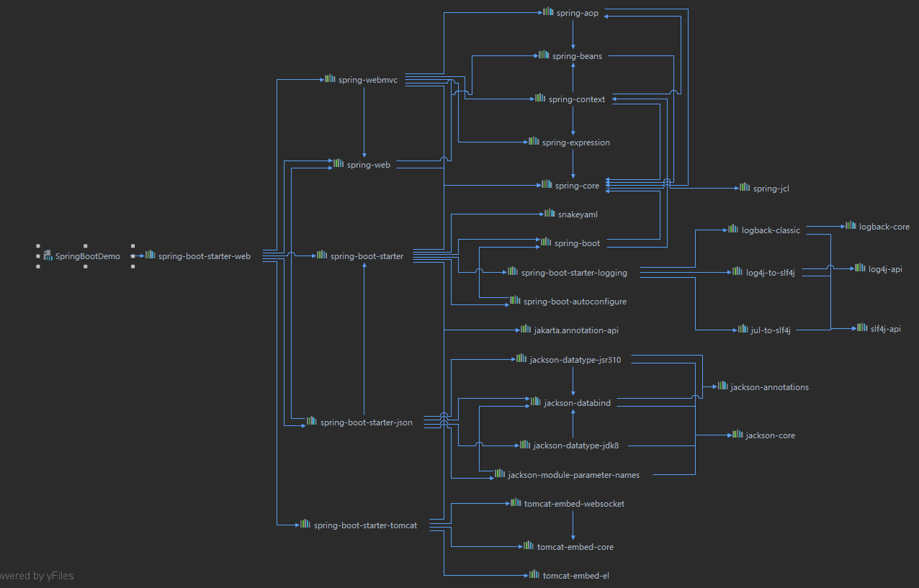919x588 pixels.
Task: Select the spring-aop label
Action: point(578,13)
